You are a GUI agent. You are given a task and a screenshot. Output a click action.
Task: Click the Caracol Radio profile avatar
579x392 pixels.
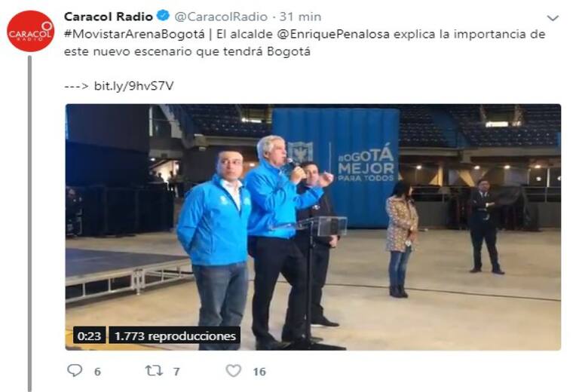pyautogui.click(x=30, y=31)
